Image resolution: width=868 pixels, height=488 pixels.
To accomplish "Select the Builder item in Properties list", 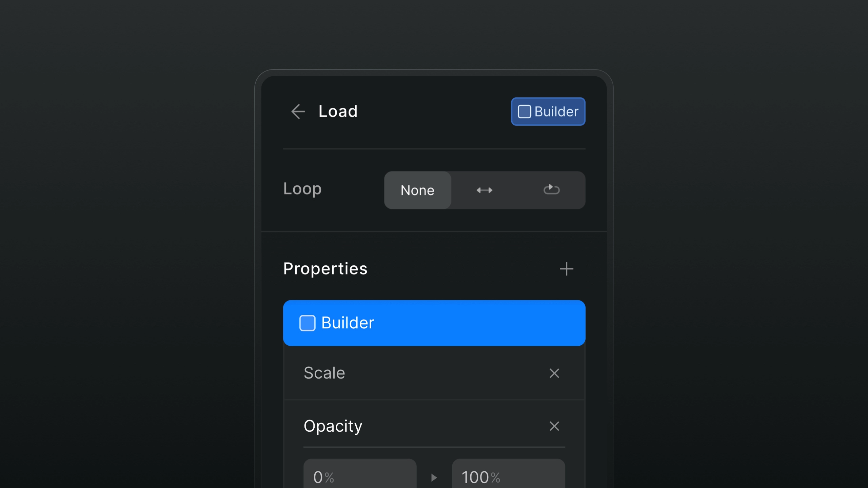I will tap(433, 322).
